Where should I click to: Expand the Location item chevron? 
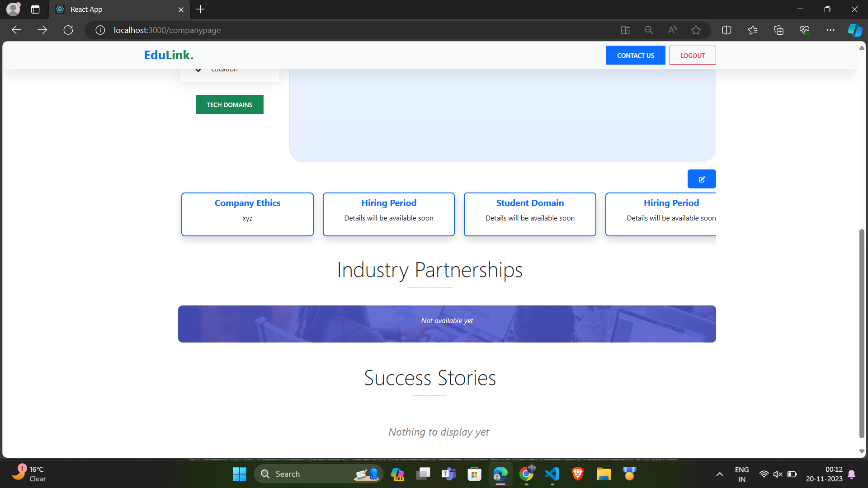click(198, 70)
